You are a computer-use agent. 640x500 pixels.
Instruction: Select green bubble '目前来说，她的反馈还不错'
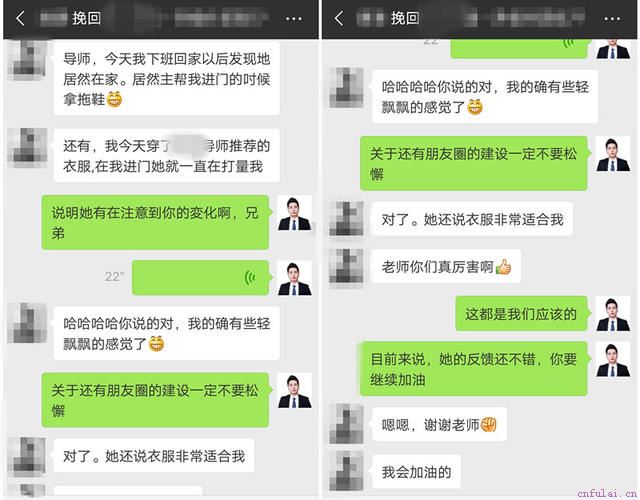click(473, 369)
